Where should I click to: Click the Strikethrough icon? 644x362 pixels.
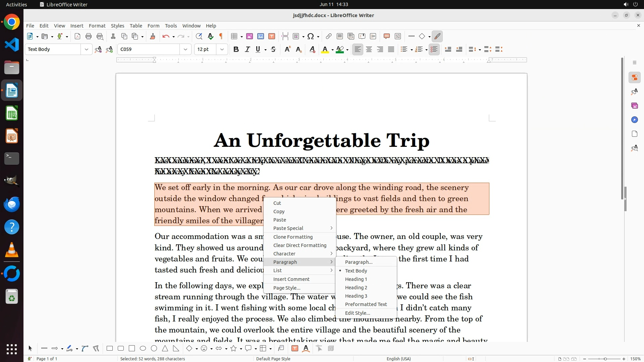(x=273, y=49)
